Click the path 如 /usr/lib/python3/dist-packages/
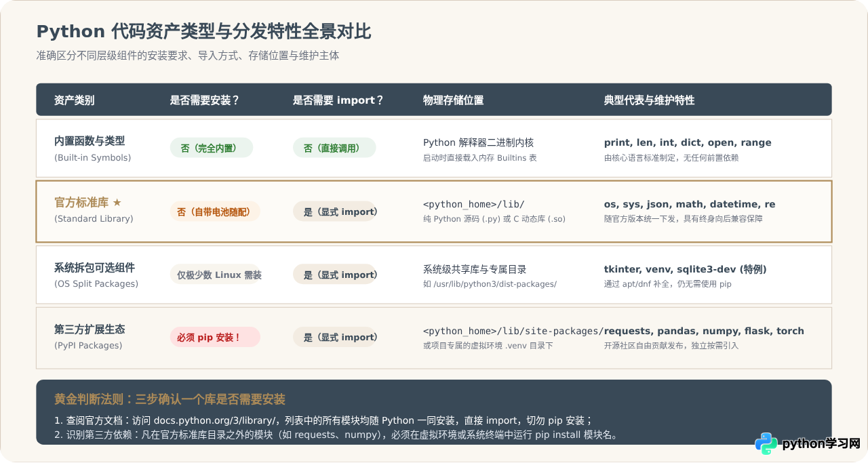 tap(490, 284)
